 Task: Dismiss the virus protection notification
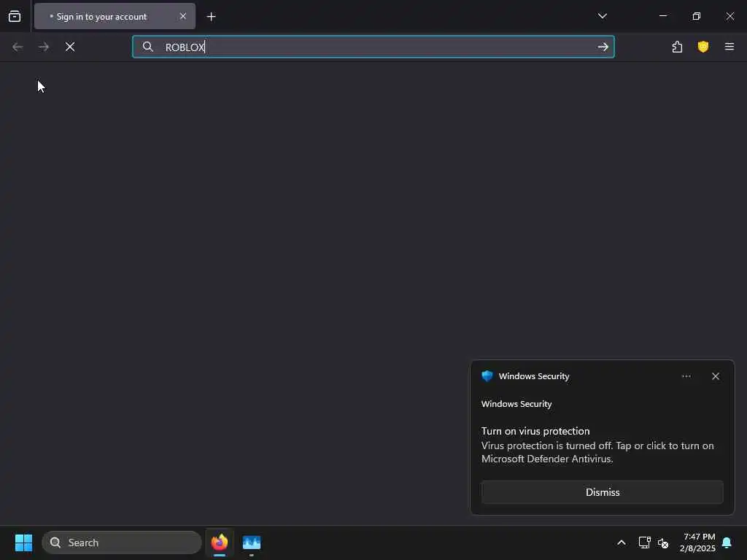(x=602, y=492)
